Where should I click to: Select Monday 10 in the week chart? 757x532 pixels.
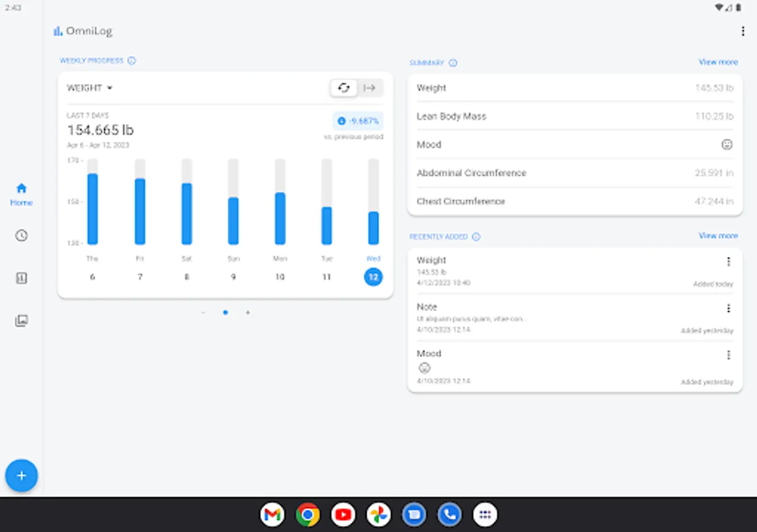tap(280, 277)
